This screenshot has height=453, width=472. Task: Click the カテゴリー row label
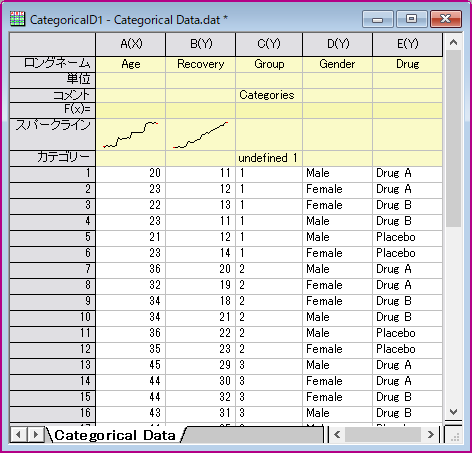pyautogui.click(x=53, y=158)
